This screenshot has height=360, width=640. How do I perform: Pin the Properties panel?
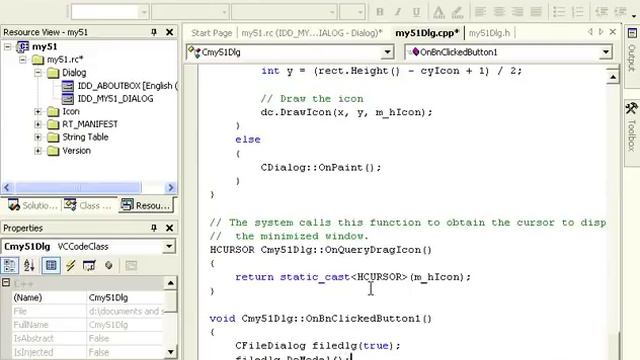[154, 228]
